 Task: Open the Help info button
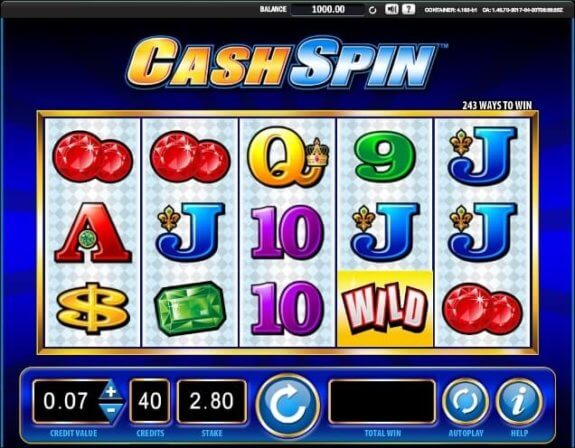click(x=519, y=402)
